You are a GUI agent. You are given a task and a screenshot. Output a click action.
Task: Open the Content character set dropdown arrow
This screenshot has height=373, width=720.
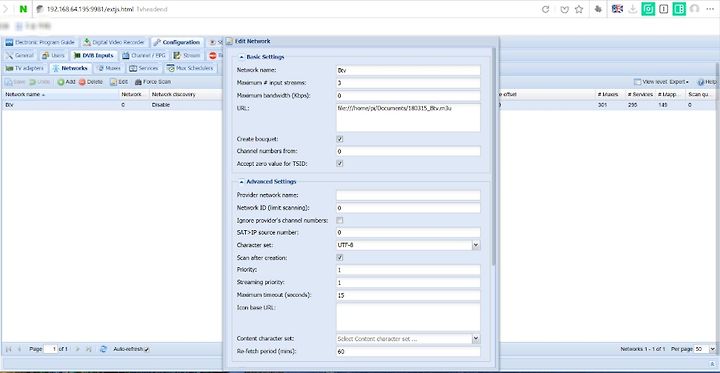476,339
